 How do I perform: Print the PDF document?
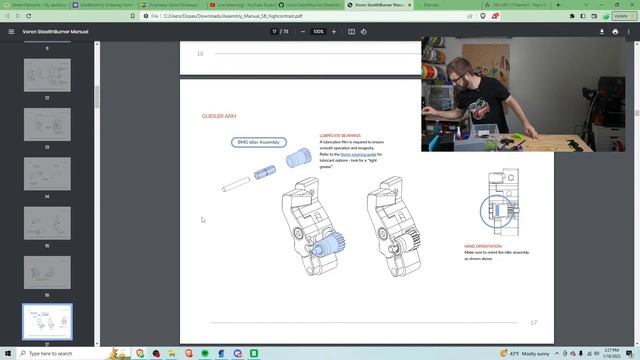[x=615, y=31]
